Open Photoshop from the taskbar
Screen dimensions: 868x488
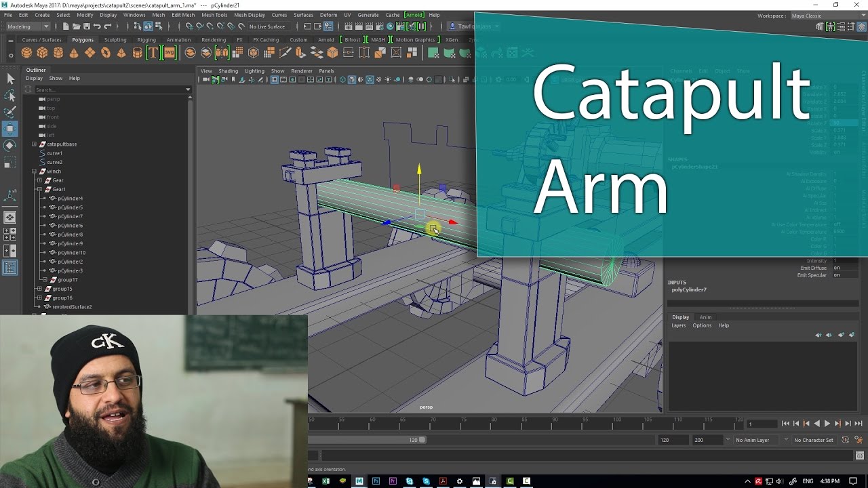pyautogui.click(x=376, y=481)
